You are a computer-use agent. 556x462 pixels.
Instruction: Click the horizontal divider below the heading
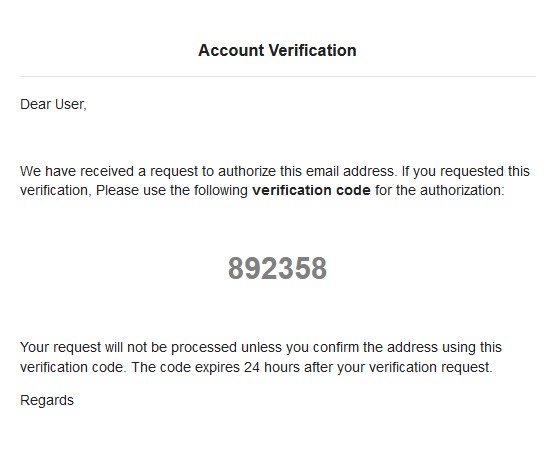(x=278, y=76)
